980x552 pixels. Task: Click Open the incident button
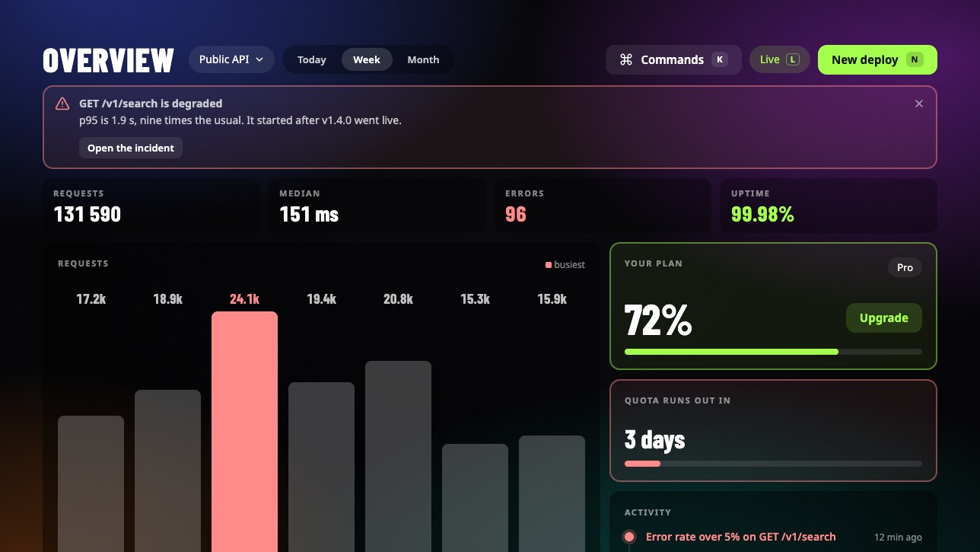click(x=131, y=148)
